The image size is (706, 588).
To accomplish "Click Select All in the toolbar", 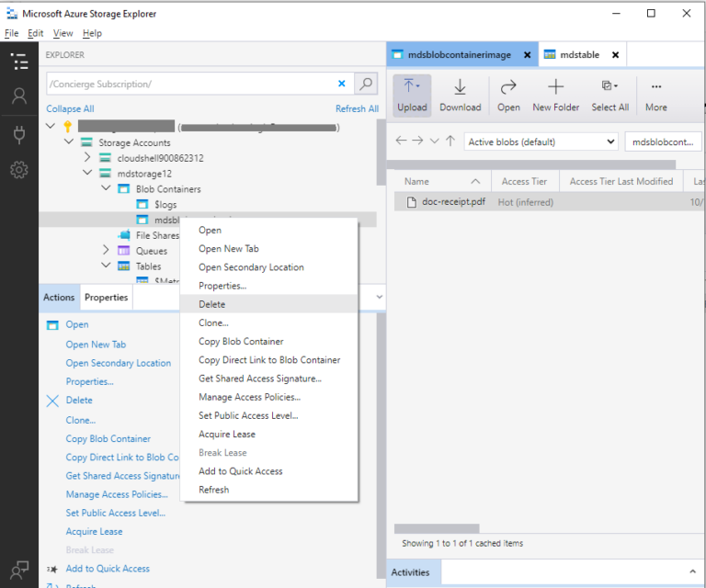I will (610, 96).
